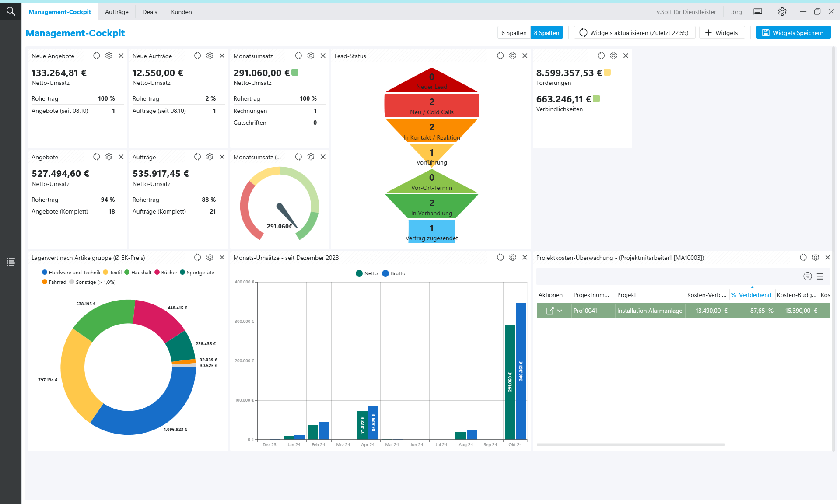Toggle Bücher legend entry
Image resolution: width=840 pixels, height=504 pixels.
click(166, 272)
